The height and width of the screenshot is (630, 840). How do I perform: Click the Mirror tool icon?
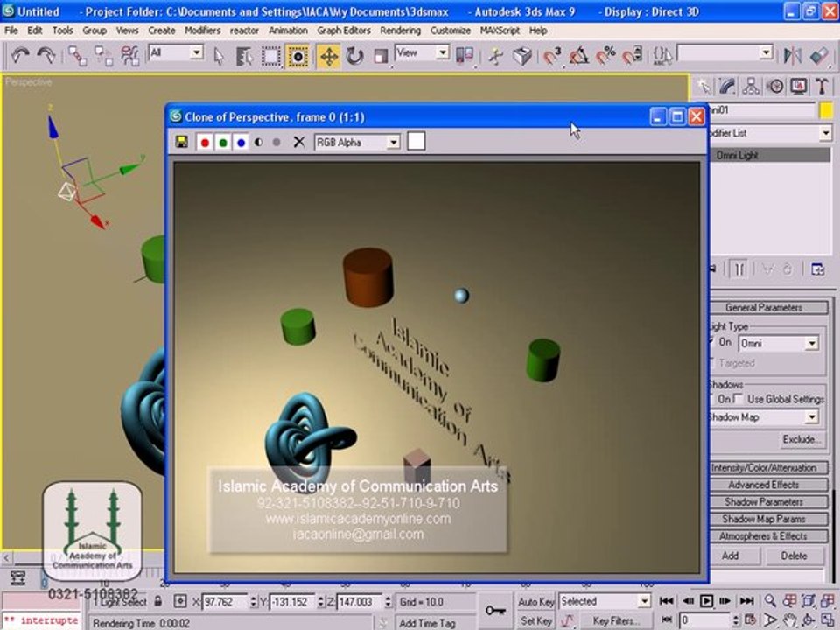click(x=792, y=55)
